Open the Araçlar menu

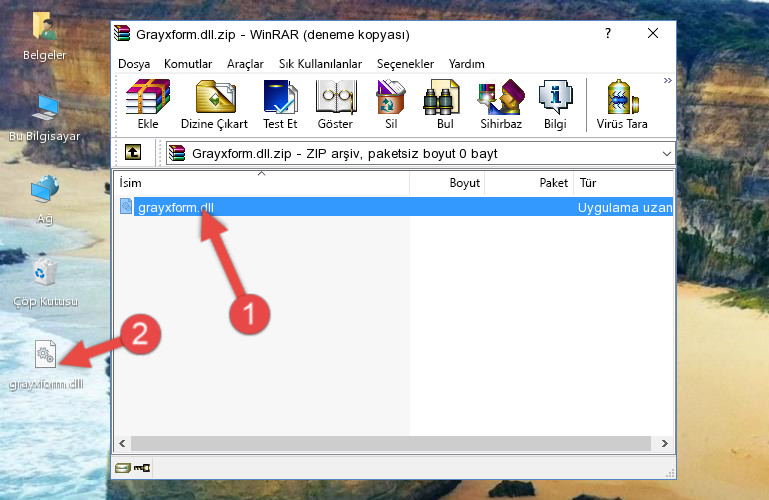point(245,64)
